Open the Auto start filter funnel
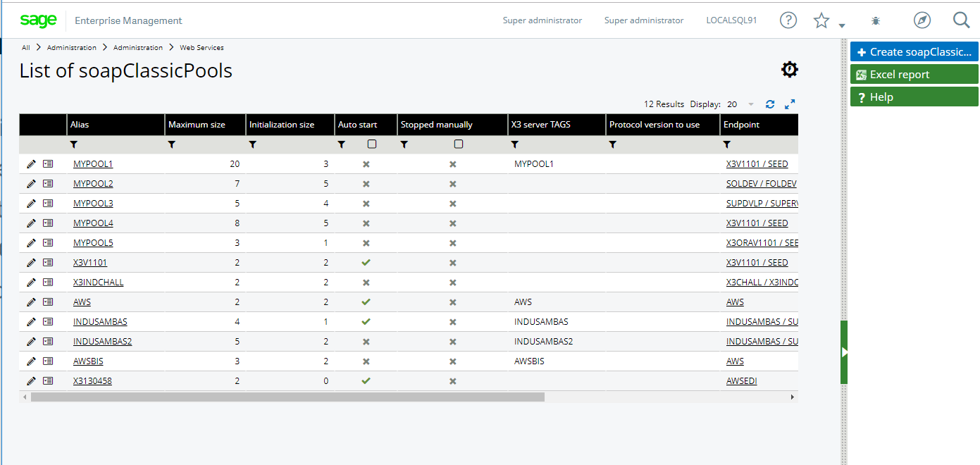 [x=342, y=144]
